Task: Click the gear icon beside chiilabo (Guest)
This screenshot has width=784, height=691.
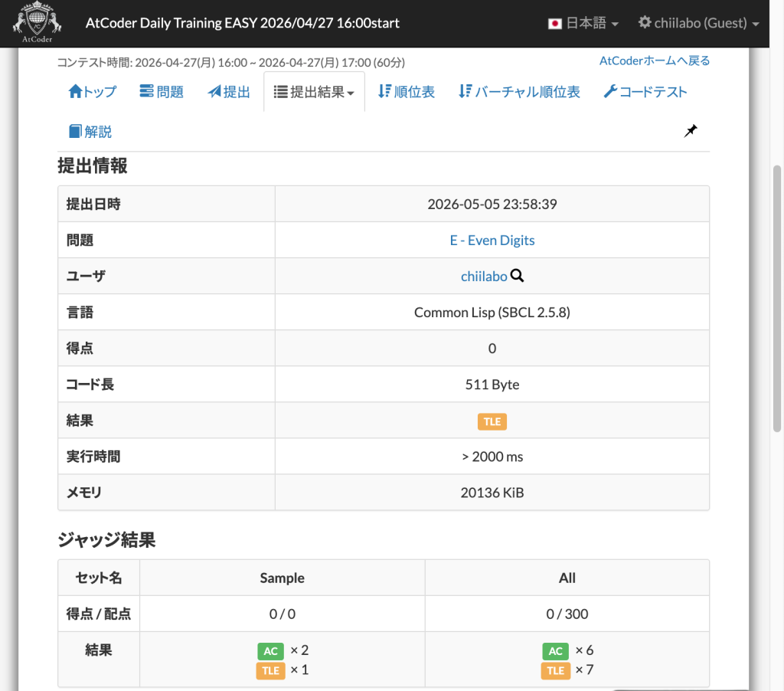Action: (x=645, y=22)
